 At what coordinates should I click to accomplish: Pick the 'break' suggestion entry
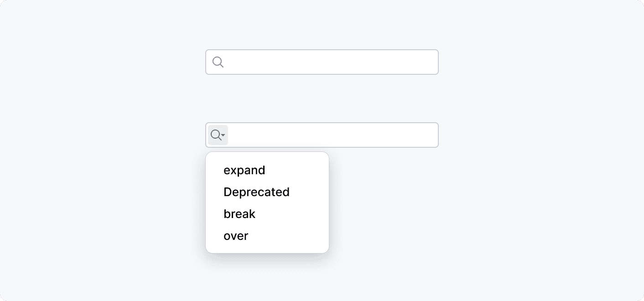[x=239, y=214]
